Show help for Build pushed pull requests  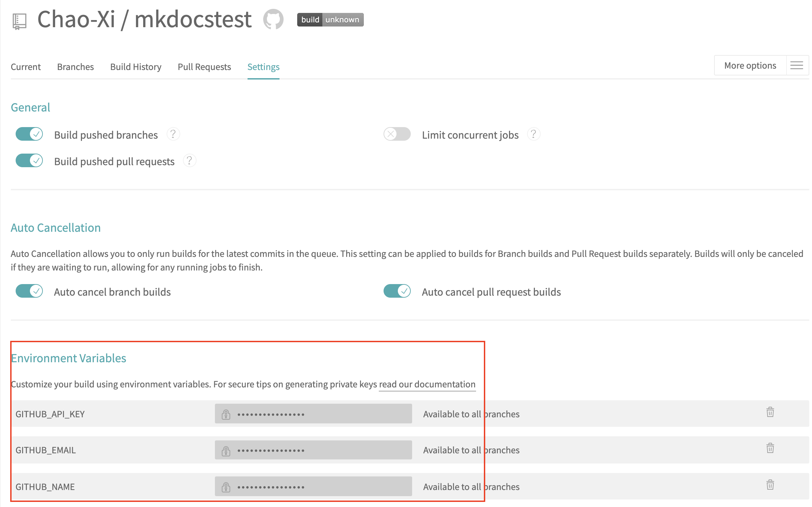[189, 161]
